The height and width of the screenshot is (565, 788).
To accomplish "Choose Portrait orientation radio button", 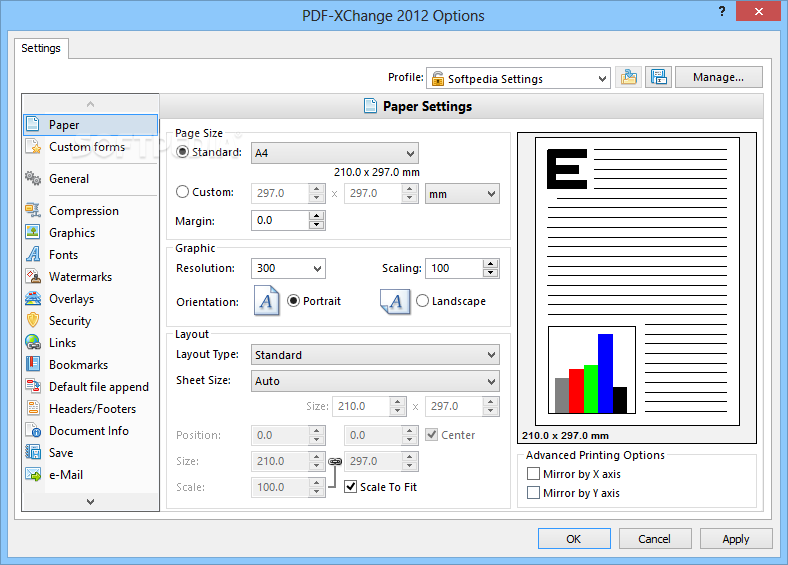I will pyautogui.click(x=293, y=301).
